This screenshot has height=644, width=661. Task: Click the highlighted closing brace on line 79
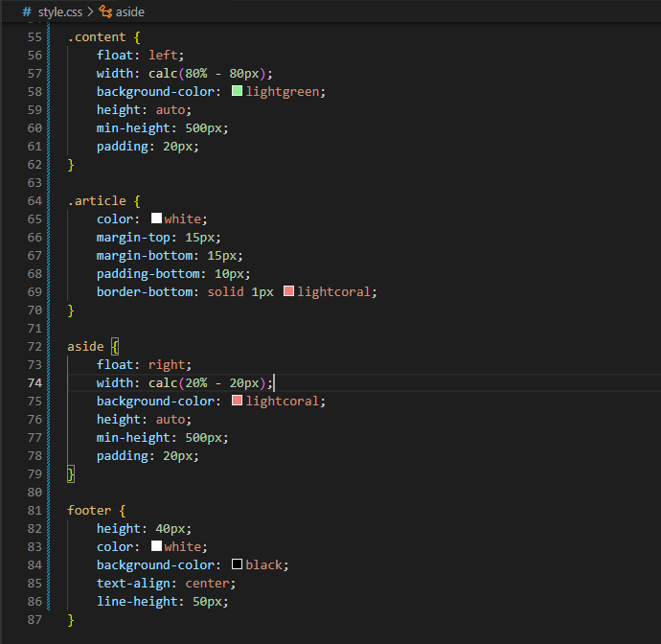click(x=71, y=474)
